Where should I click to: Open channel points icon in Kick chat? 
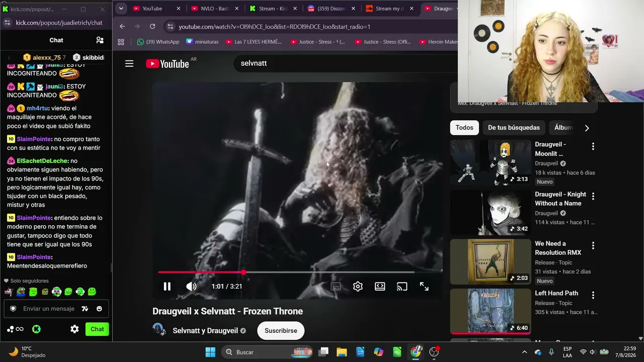click(15, 329)
